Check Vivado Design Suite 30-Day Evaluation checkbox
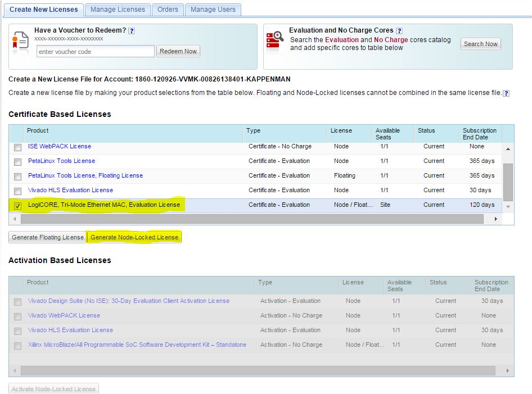Viewport: 532px width, 394px height. pos(17,302)
